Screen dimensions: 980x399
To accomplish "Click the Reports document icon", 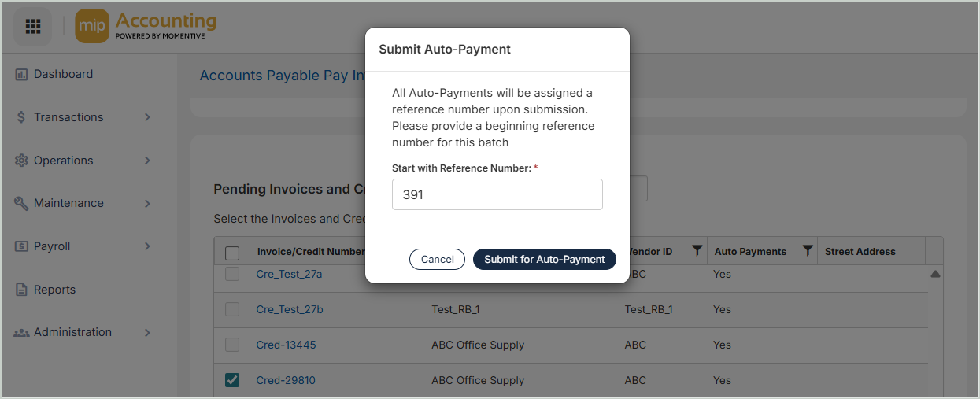I will point(21,290).
